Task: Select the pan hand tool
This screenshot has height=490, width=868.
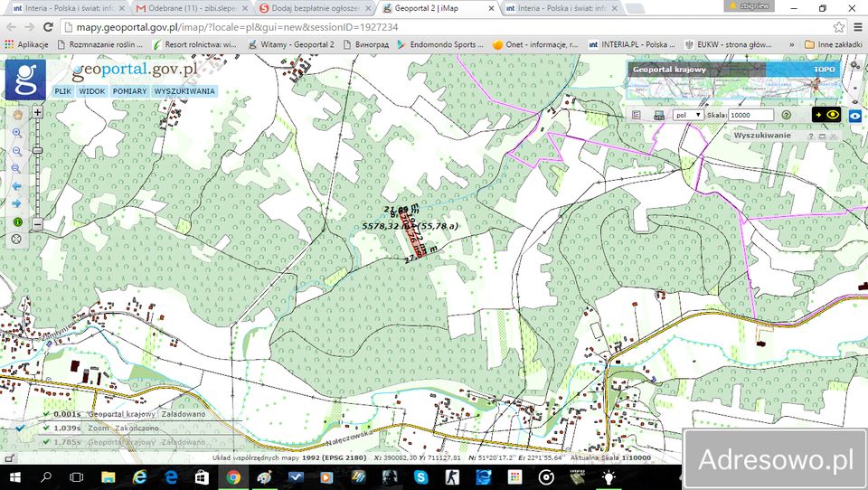Action: 16,115
